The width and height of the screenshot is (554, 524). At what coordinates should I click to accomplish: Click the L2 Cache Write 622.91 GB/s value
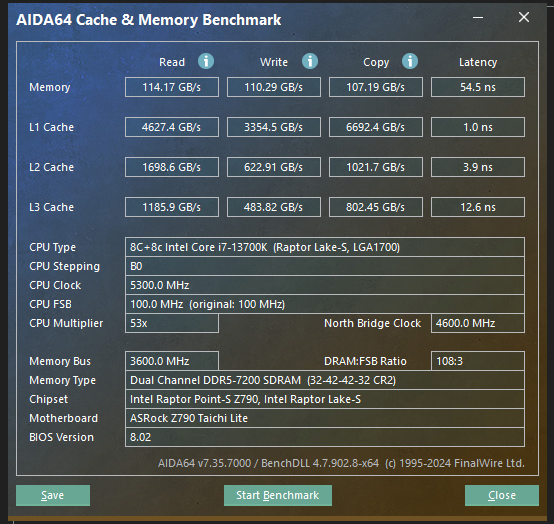(274, 167)
